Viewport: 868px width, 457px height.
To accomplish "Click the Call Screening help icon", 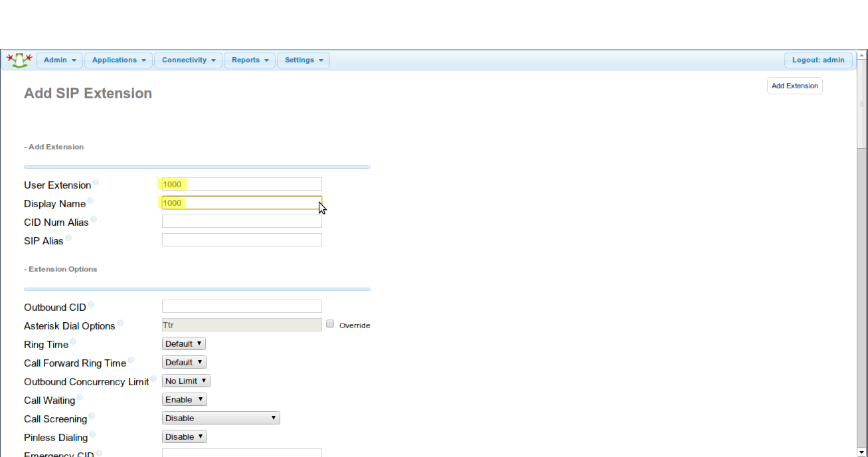I will [90, 414].
